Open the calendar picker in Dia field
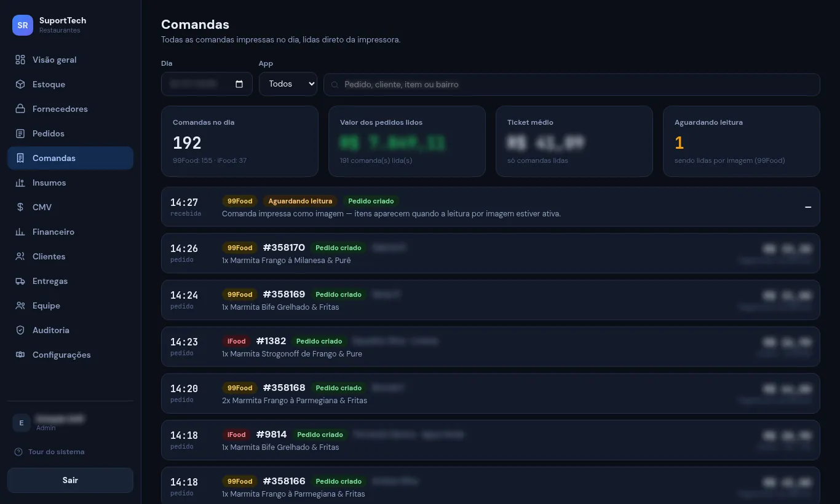 [x=239, y=84]
